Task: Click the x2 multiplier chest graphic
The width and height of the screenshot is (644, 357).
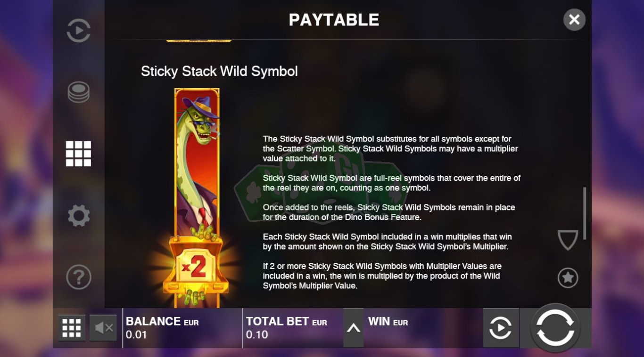Action: (196, 269)
